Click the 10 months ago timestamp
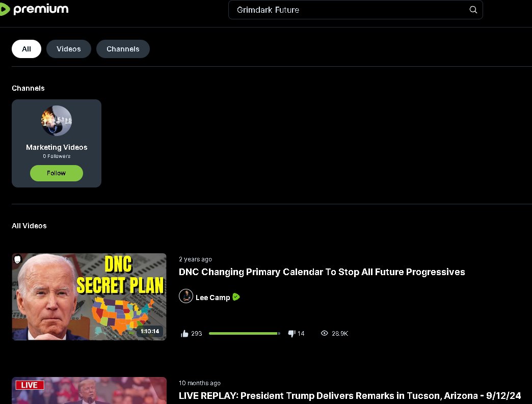Viewport: 532px width, 404px height. tap(200, 383)
